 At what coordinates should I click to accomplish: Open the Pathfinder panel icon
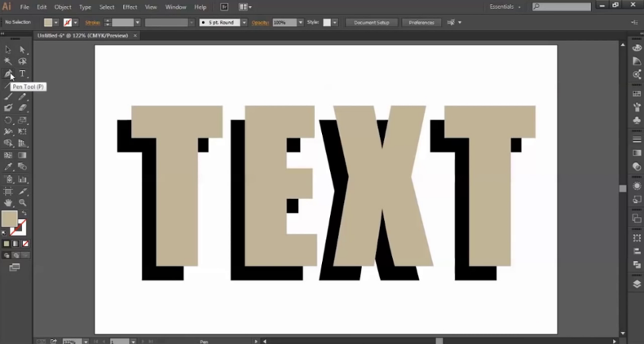(637, 265)
